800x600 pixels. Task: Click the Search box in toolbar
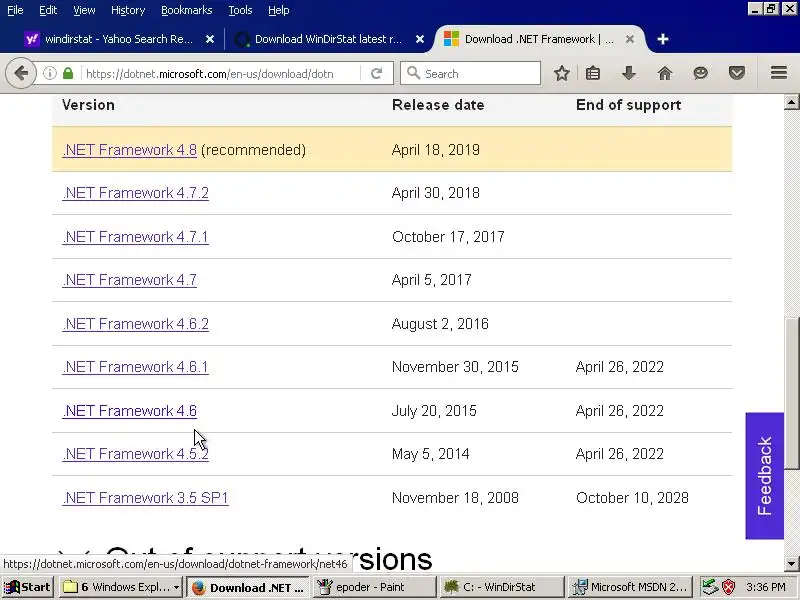470,73
